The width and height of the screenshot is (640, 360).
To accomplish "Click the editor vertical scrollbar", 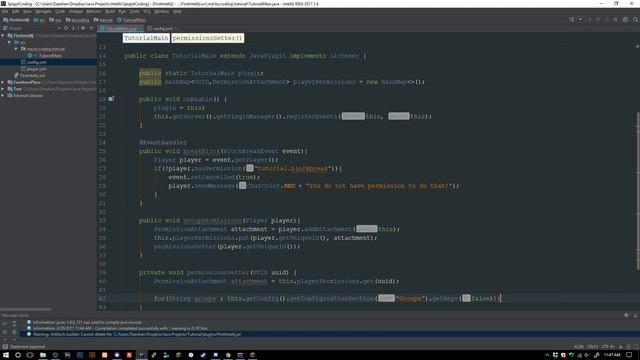I will tap(638, 191).
